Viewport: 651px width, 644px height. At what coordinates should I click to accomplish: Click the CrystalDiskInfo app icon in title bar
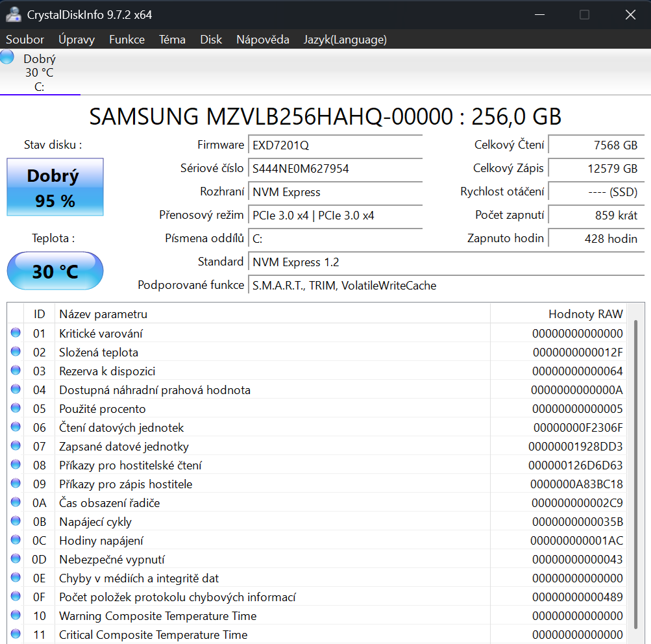pyautogui.click(x=14, y=14)
